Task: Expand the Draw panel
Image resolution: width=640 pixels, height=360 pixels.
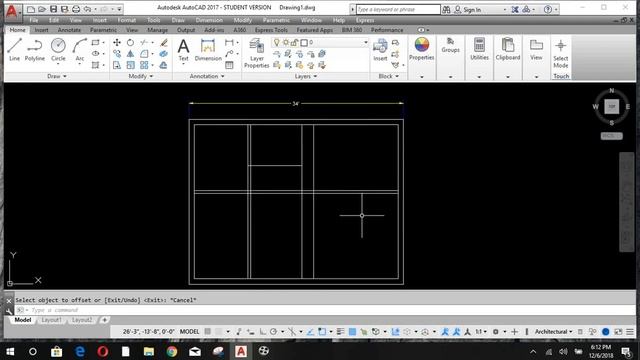Action: [x=57, y=76]
